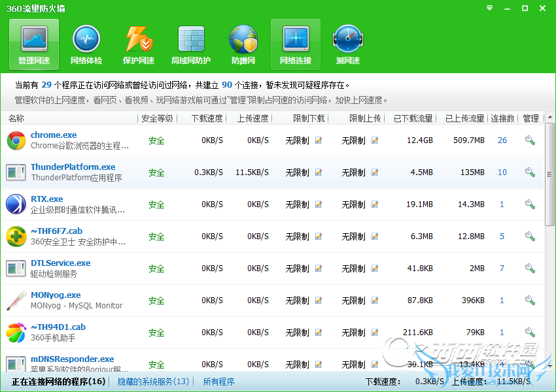Open the 局域网防护 LAN protection tool
Image resolution: width=556 pixels, height=392 pixels.
(191, 44)
